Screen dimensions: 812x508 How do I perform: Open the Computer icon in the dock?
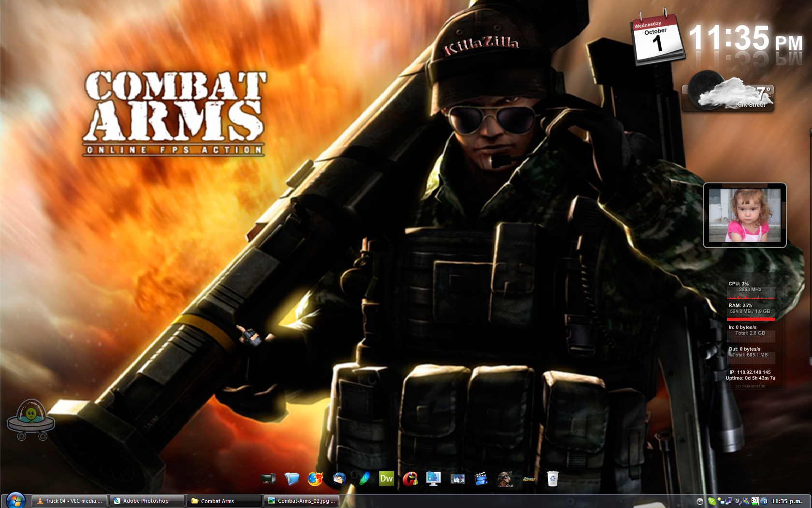tap(268, 478)
